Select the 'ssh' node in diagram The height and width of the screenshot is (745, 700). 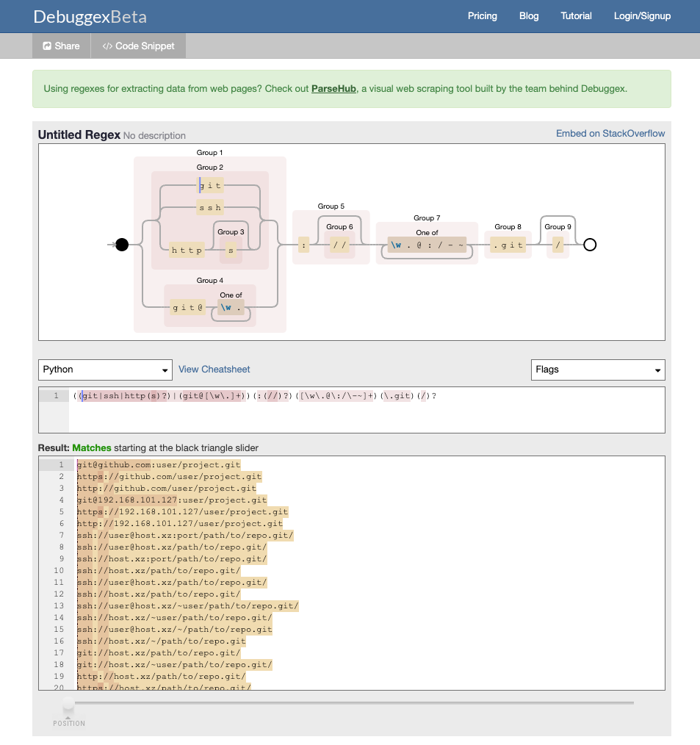pyautogui.click(x=209, y=208)
